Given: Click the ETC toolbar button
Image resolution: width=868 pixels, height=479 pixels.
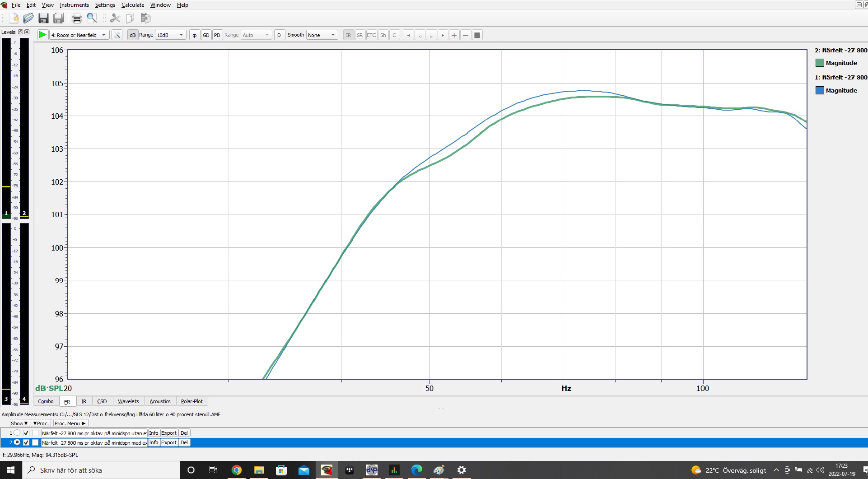Looking at the screenshot, I should click(371, 35).
